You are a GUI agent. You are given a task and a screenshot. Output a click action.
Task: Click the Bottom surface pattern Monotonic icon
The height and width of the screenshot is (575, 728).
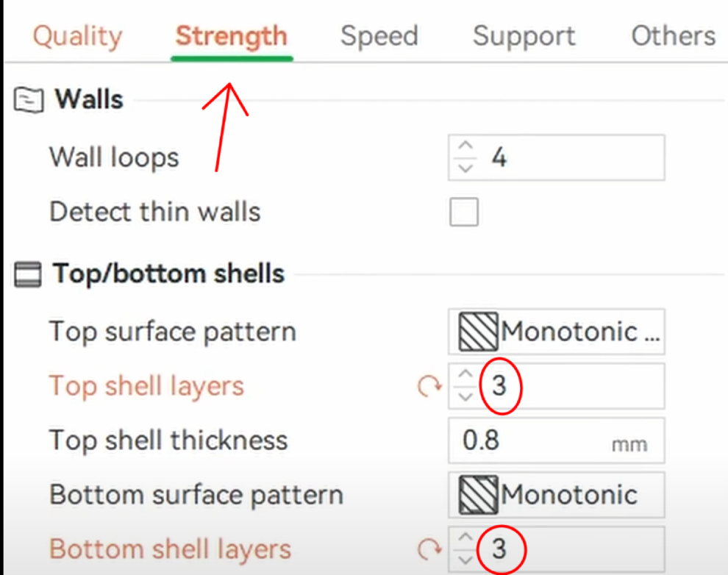click(x=477, y=495)
